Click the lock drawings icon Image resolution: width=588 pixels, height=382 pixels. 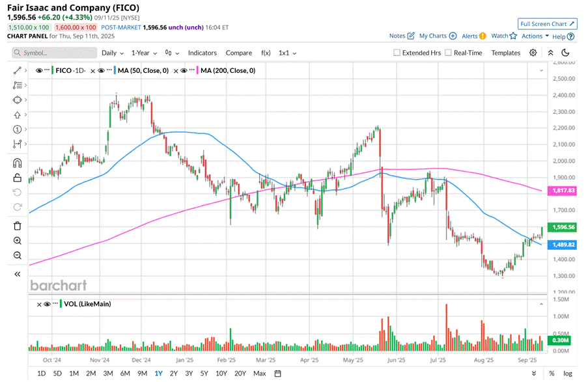[17, 177]
